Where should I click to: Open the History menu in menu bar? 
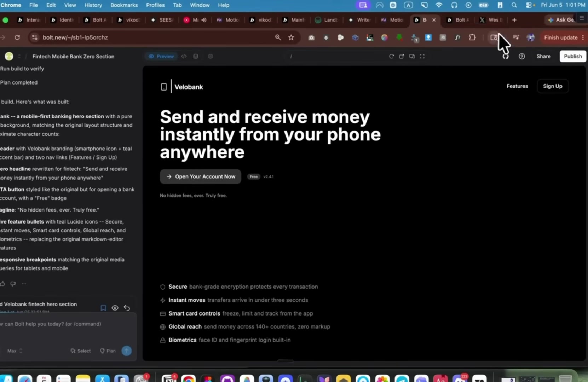coord(93,5)
